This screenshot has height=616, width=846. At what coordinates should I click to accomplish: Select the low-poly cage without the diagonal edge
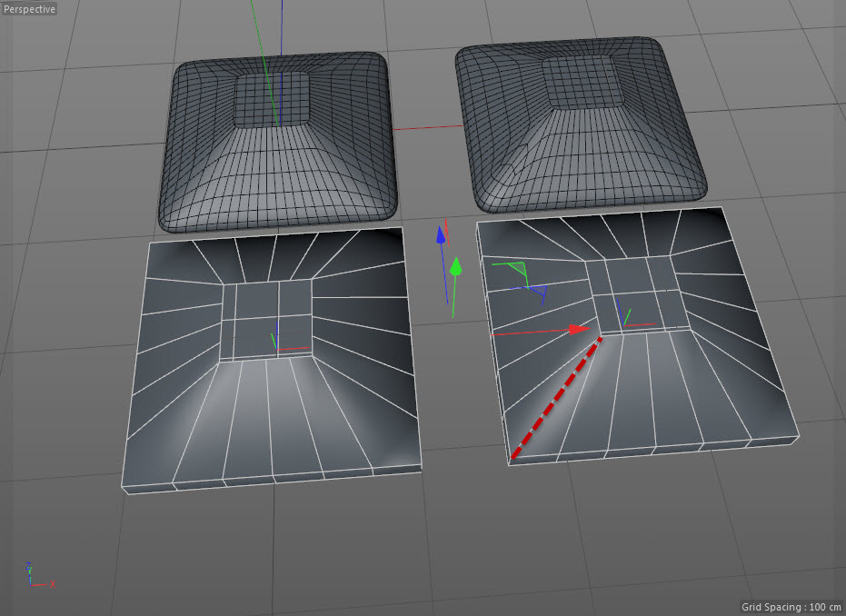tap(272, 359)
